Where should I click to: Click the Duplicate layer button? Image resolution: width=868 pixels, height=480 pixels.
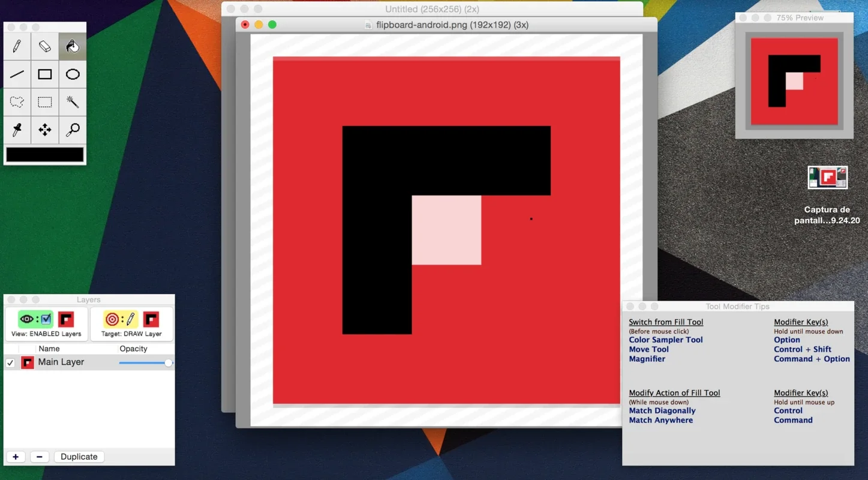(79, 457)
